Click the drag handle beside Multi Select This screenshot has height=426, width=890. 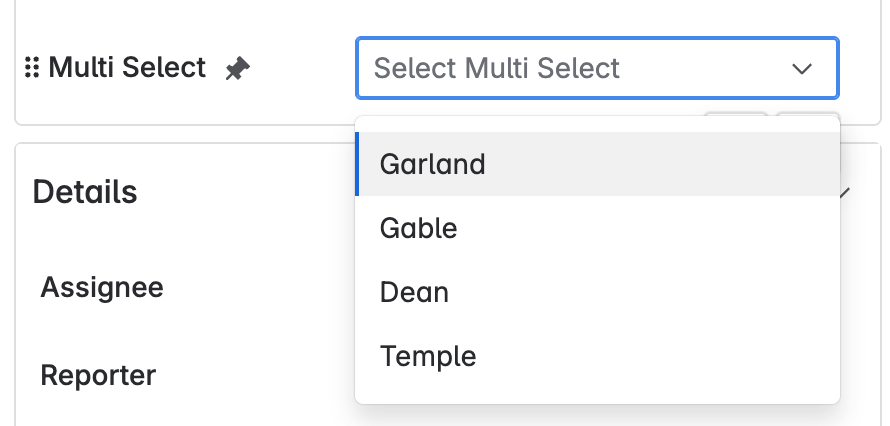click(x=31, y=68)
